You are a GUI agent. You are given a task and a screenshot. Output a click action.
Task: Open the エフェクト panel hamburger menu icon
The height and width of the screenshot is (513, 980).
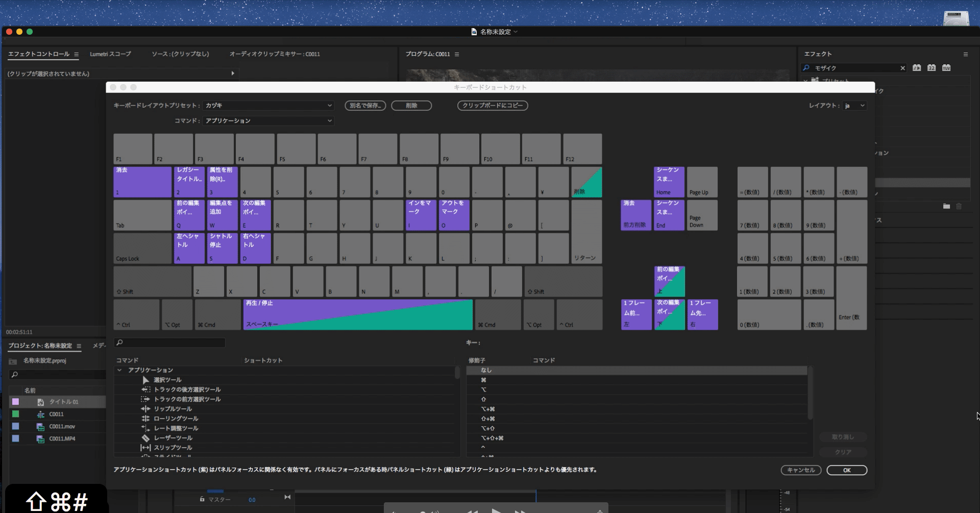(966, 54)
